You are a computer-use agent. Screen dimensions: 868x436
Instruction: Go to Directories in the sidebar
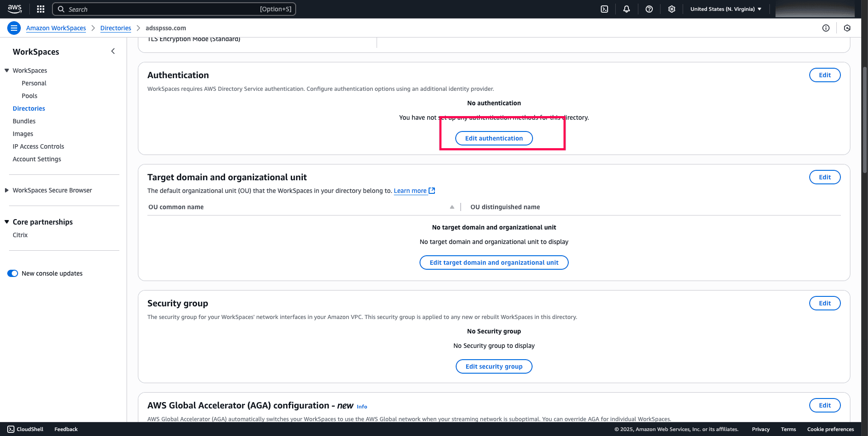29,108
